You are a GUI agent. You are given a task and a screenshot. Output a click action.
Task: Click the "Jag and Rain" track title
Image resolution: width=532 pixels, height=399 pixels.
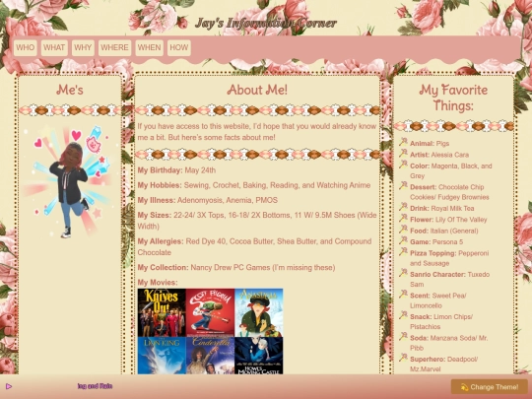[95, 386]
